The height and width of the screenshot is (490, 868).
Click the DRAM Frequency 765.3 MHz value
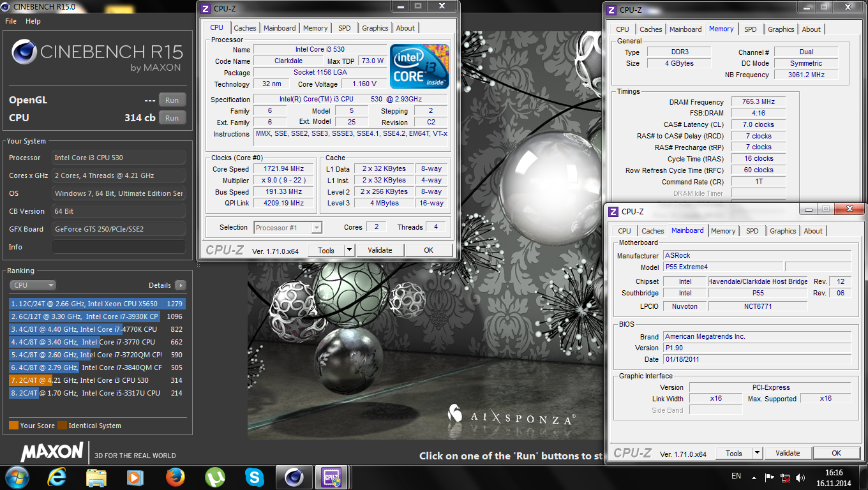(758, 102)
